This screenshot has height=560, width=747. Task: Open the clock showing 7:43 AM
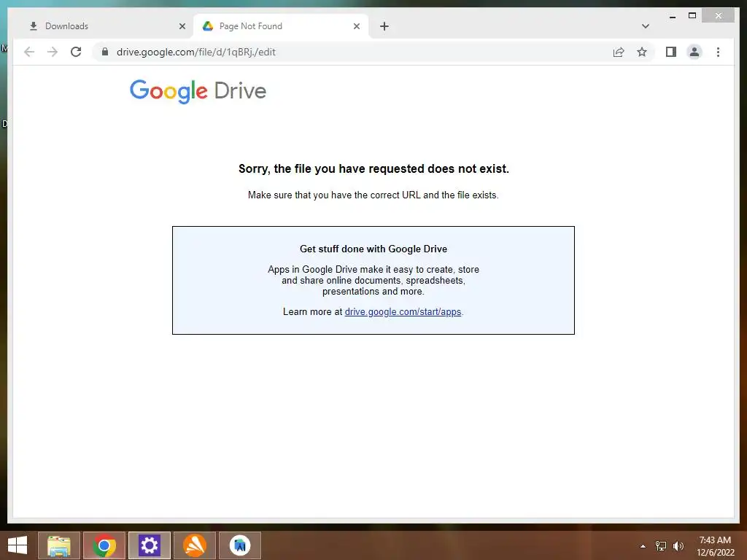(x=715, y=546)
